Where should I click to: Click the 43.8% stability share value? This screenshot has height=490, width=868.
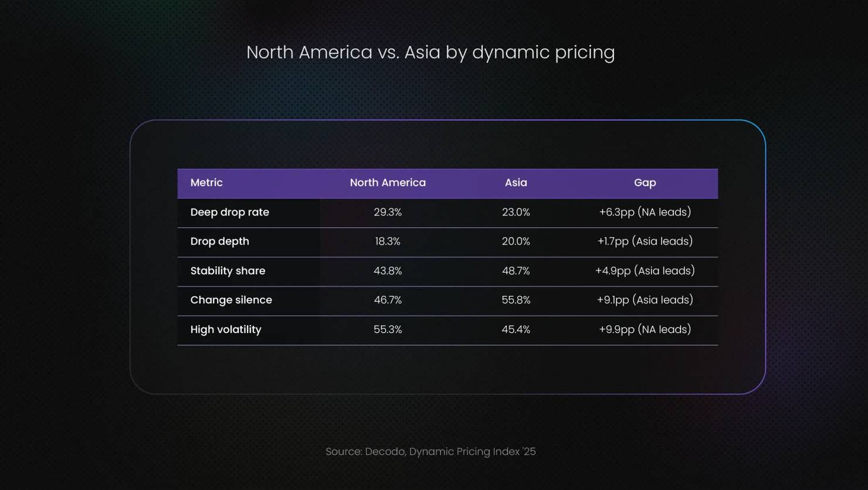(388, 271)
